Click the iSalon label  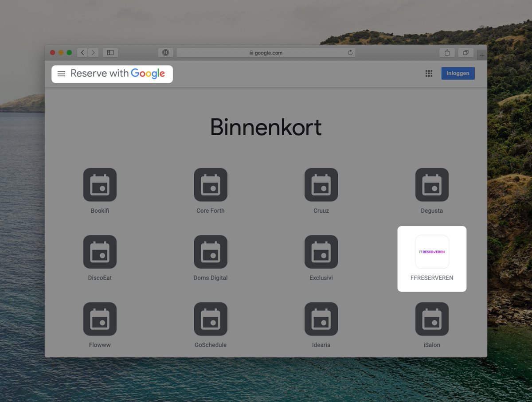432,345
